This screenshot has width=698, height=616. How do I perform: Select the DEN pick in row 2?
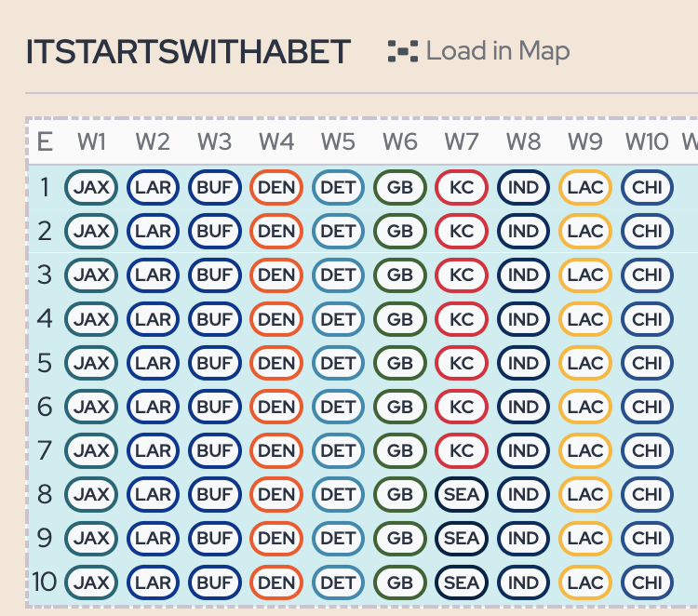(x=276, y=232)
